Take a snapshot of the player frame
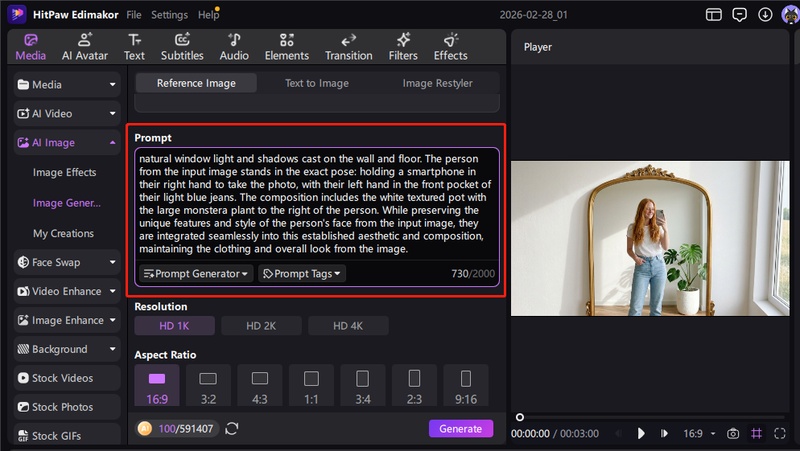The height and width of the screenshot is (451, 800). tap(733, 434)
